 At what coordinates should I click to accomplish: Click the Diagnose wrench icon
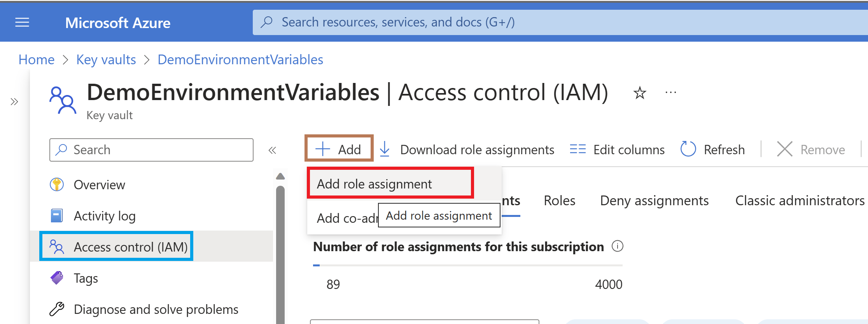tap(57, 309)
